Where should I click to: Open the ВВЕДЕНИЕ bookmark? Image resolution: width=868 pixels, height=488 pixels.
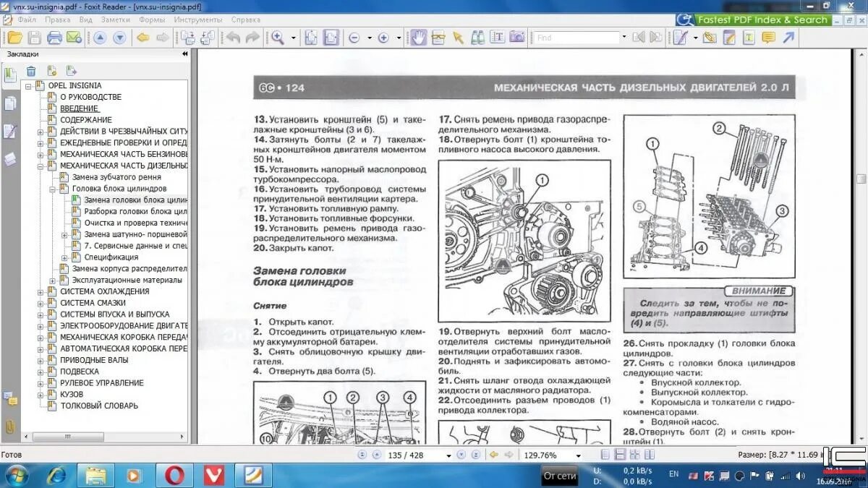click(79, 108)
